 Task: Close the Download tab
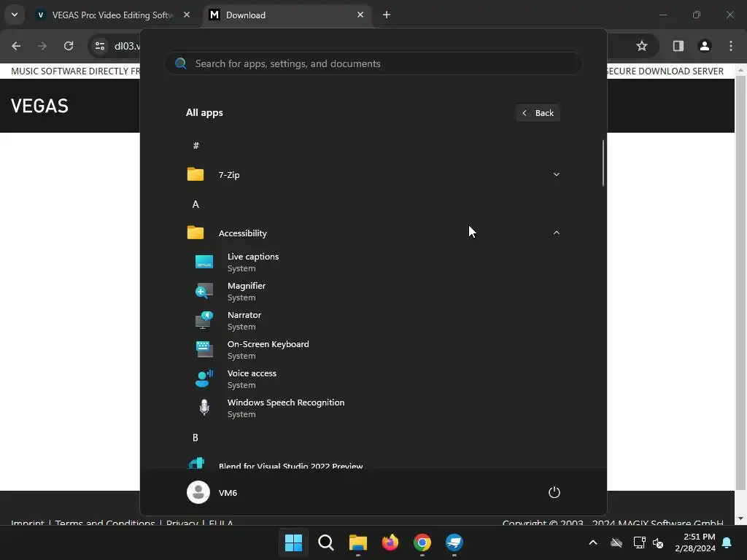[360, 15]
